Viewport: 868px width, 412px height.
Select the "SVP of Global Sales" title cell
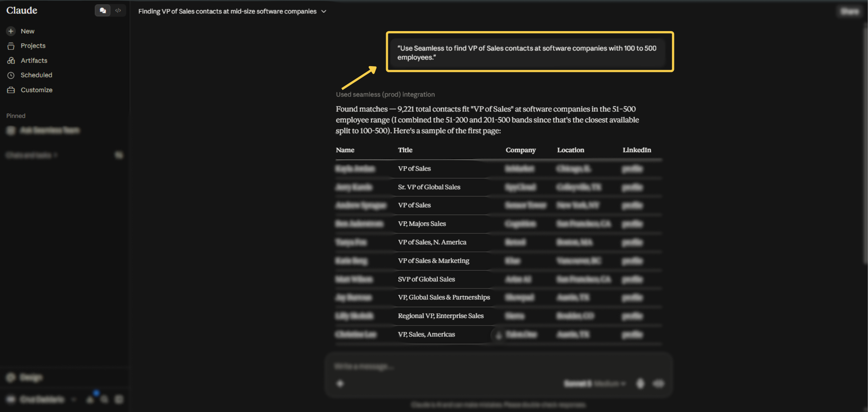pos(426,279)
